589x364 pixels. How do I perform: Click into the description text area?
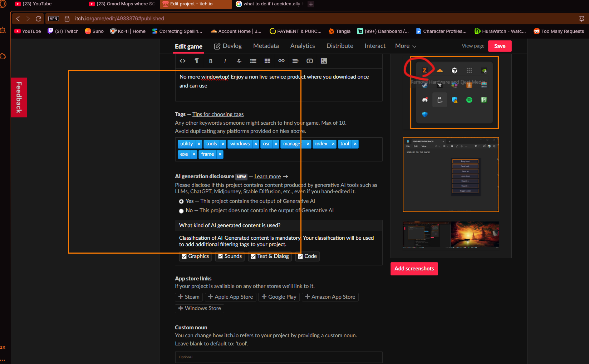279,85
